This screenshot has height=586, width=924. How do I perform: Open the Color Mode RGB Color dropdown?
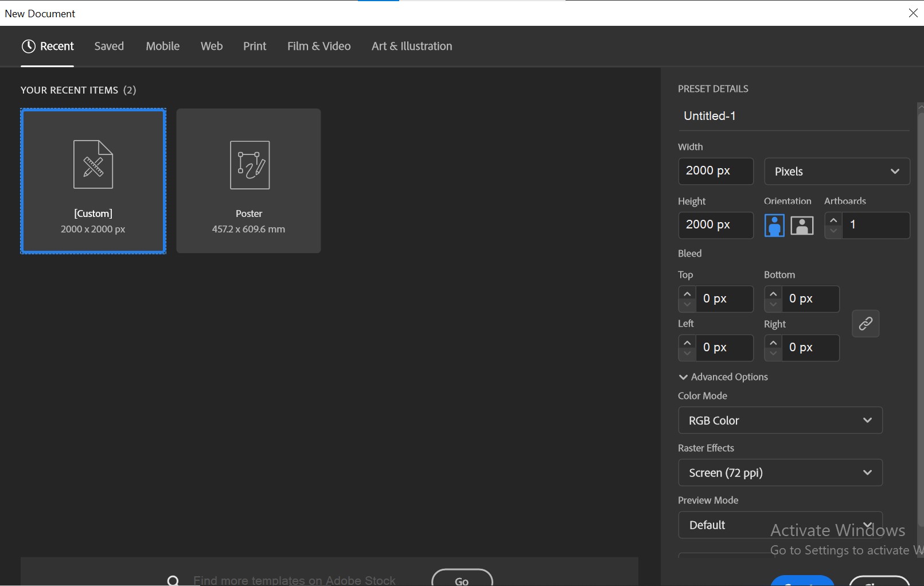tap(780, 421)
